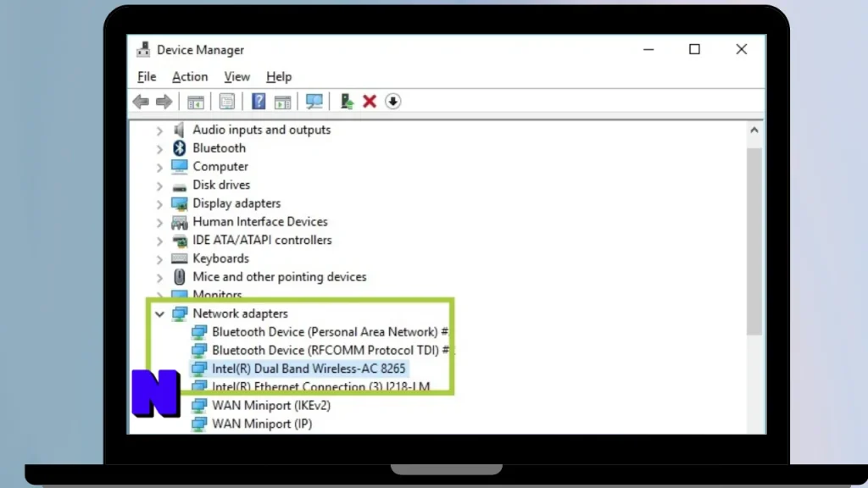Select the Human Interface Devices label
This screenshot has height=488, width=868.
(x=260, y=222)
